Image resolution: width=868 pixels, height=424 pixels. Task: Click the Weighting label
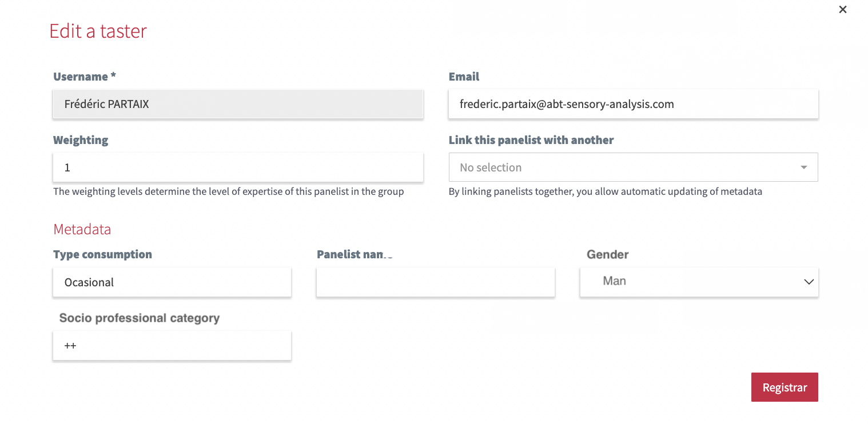(81, 140)
